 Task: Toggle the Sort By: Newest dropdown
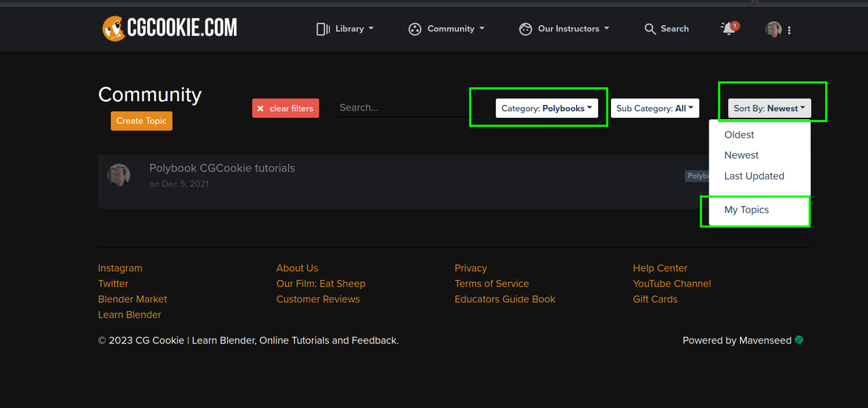pyautogui.click(x=769, y=108)
